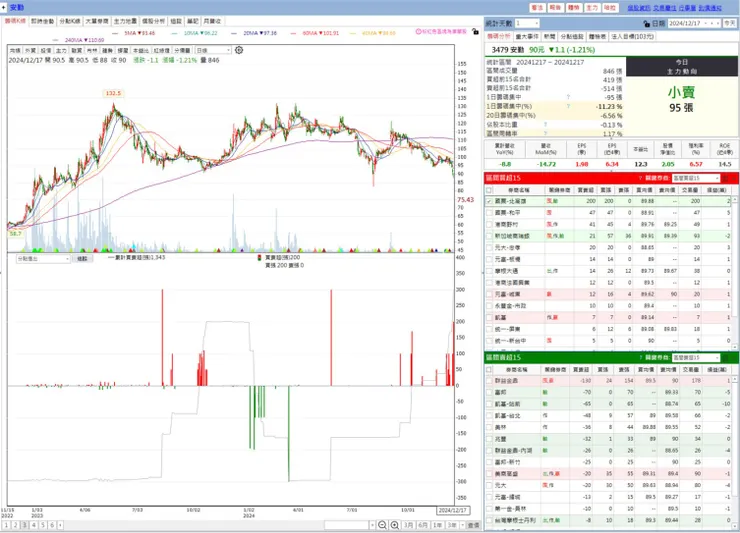Open the 重大事件 tab in right panel
Image resolution: width=740 pixels, height=533 pixels.
pyautogui.click(x=527, y=36)
